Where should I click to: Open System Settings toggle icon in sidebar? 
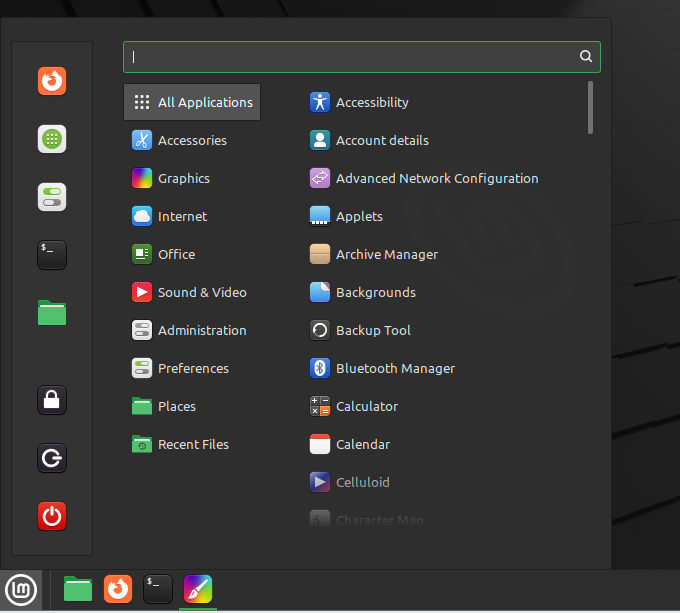(x=52, y=197)
